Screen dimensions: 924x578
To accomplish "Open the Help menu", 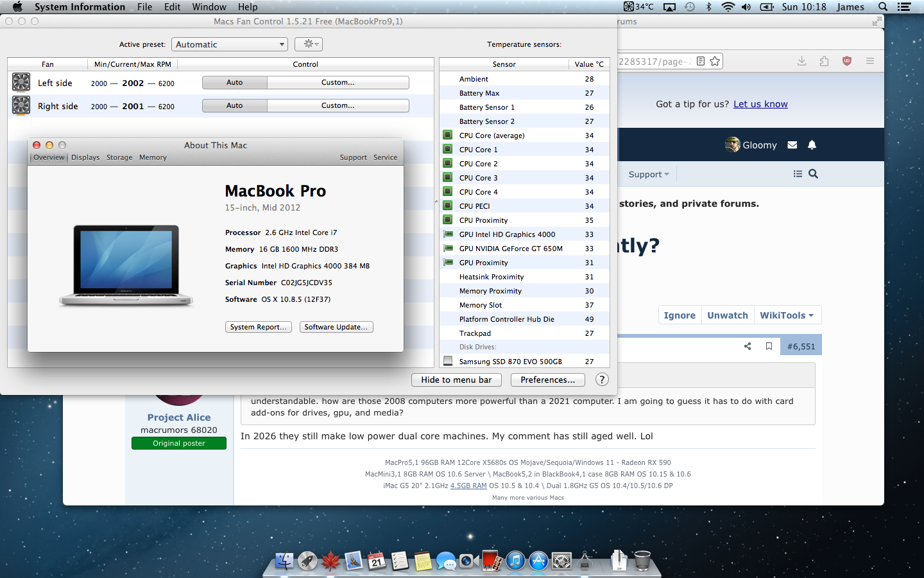I will [x=248, y=6].
